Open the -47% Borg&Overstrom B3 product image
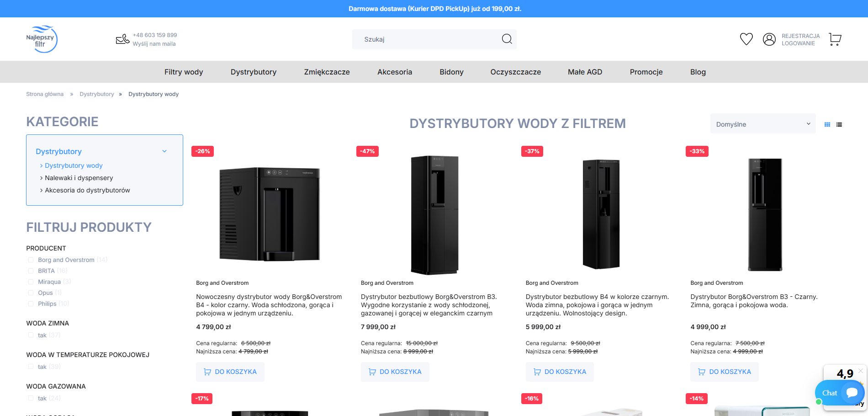This screenshot has height=416, width=868. click(434, 215)
